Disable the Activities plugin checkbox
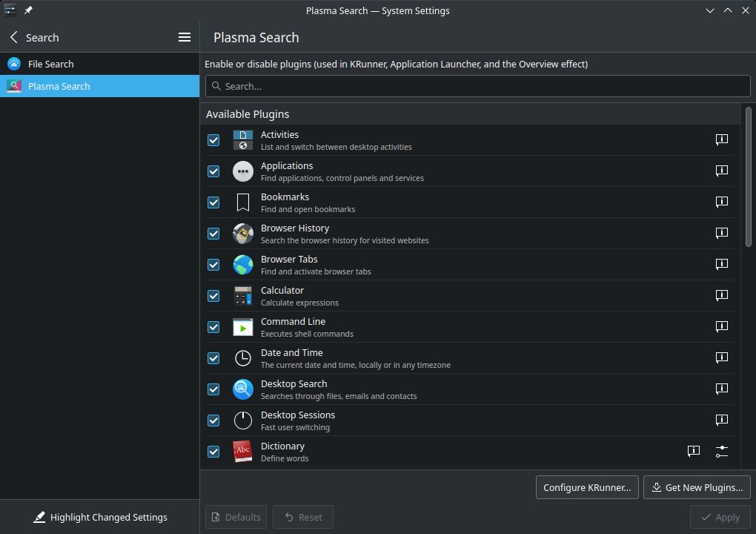756x534 pixels. [x=213, y=140]
